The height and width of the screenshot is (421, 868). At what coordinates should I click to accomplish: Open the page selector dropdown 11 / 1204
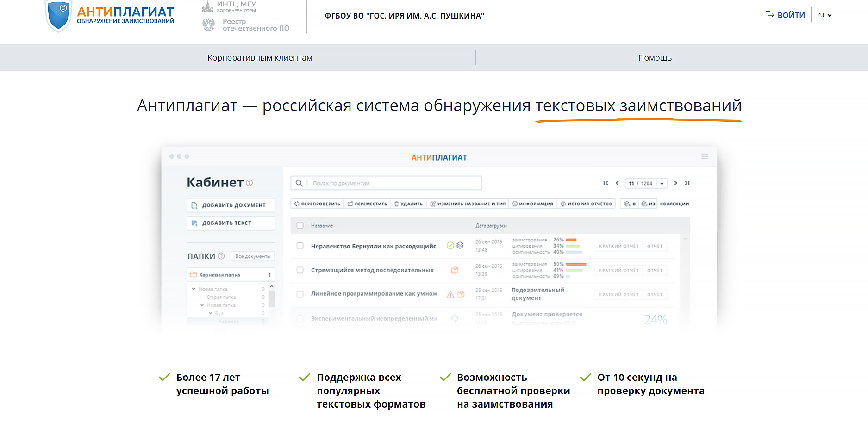(646, 183)
